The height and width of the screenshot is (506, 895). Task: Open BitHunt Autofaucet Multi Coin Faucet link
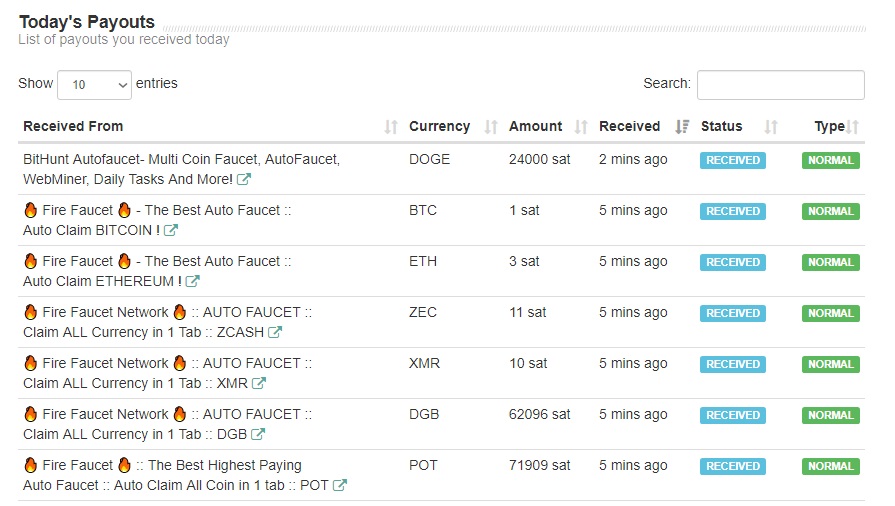pyautogui.click(x=182, y=169)
